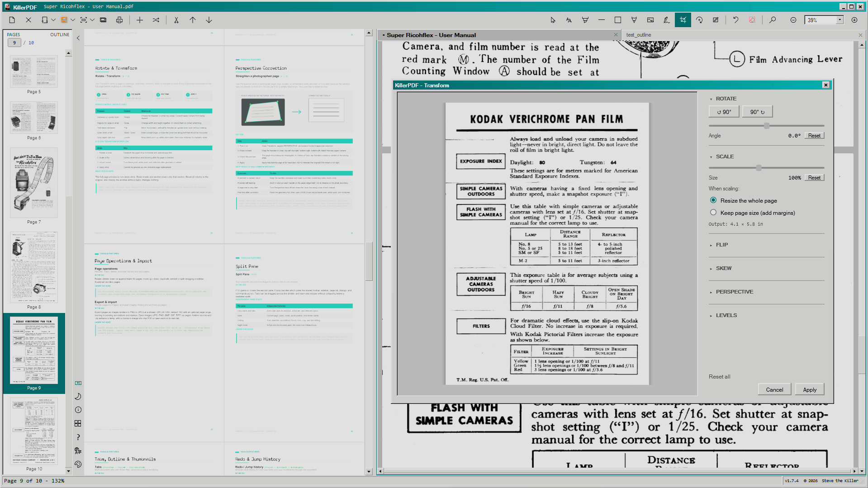Open the Open-file dropdown arrow
868x488 pixels.
[53, 20]
